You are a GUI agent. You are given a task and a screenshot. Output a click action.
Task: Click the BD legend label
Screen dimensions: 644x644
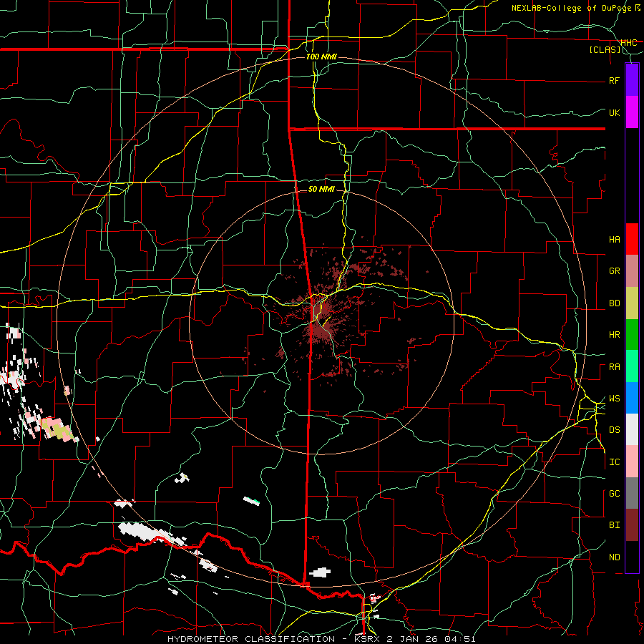click(614, 303)
